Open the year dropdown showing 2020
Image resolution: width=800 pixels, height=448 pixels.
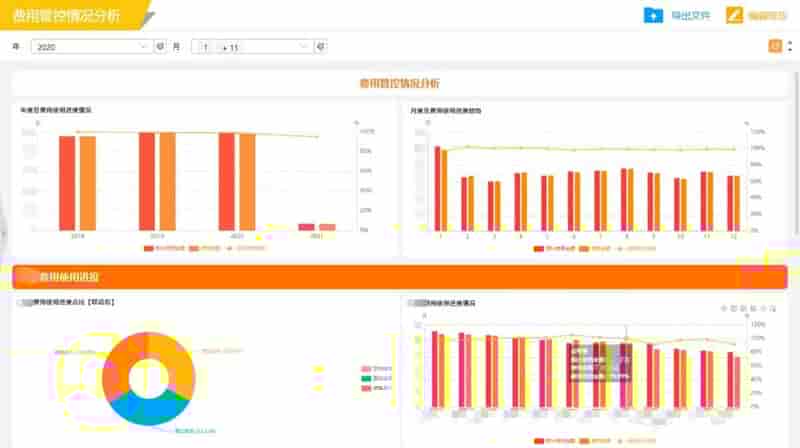coord(91,47)
